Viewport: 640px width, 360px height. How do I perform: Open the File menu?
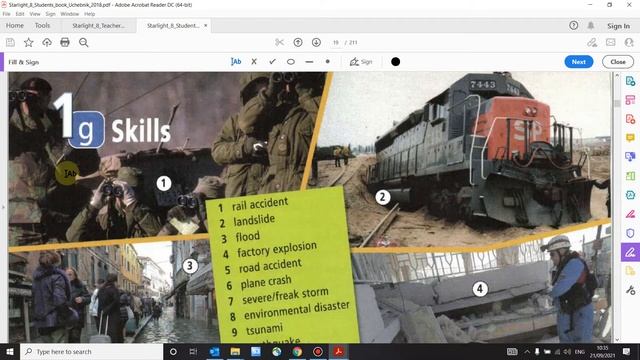pos(6,14)
